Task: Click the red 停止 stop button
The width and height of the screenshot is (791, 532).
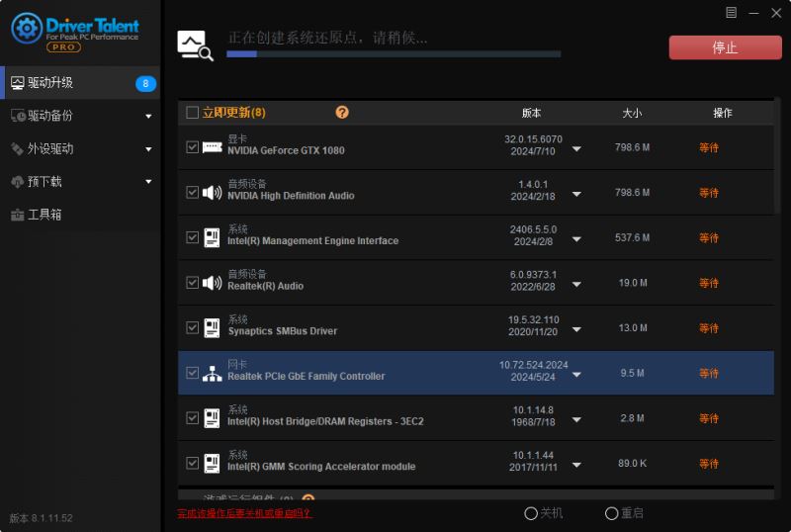Action: point(726,47)
